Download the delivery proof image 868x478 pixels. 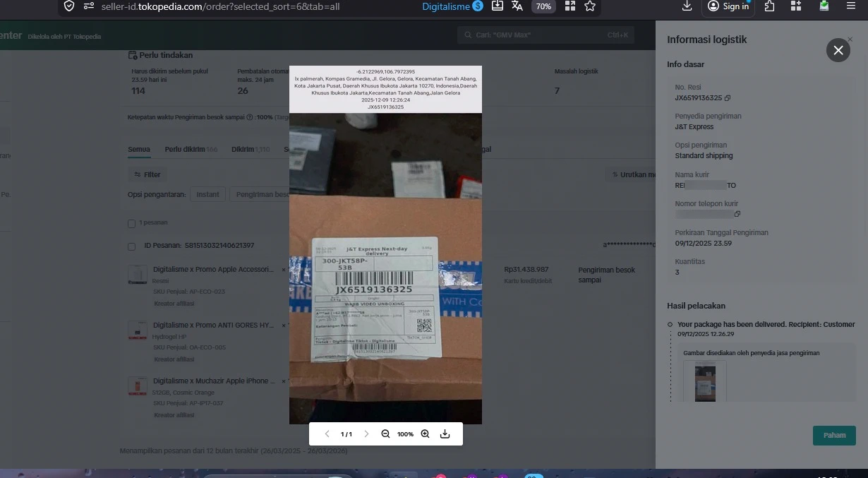coord(445,434)
